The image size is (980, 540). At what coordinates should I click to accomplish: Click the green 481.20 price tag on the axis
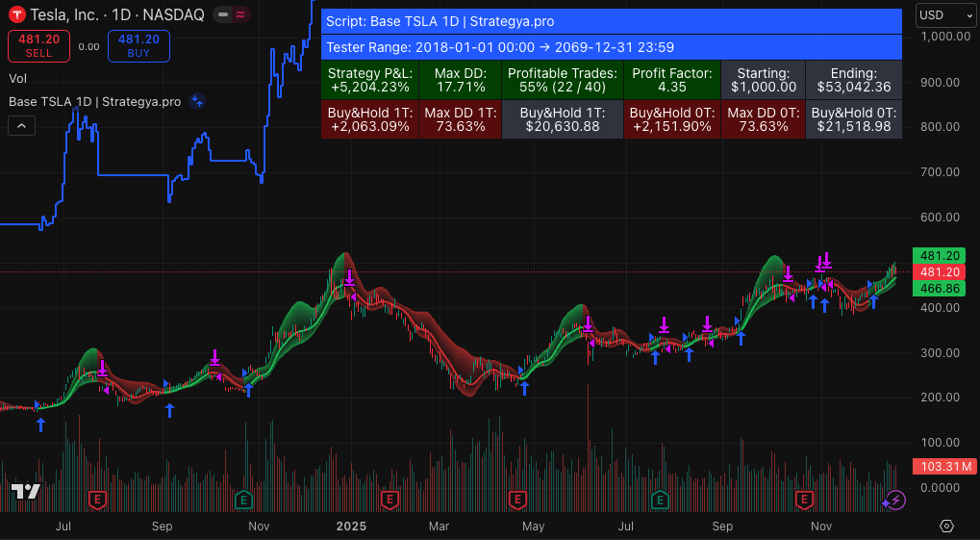click(940, 255)
